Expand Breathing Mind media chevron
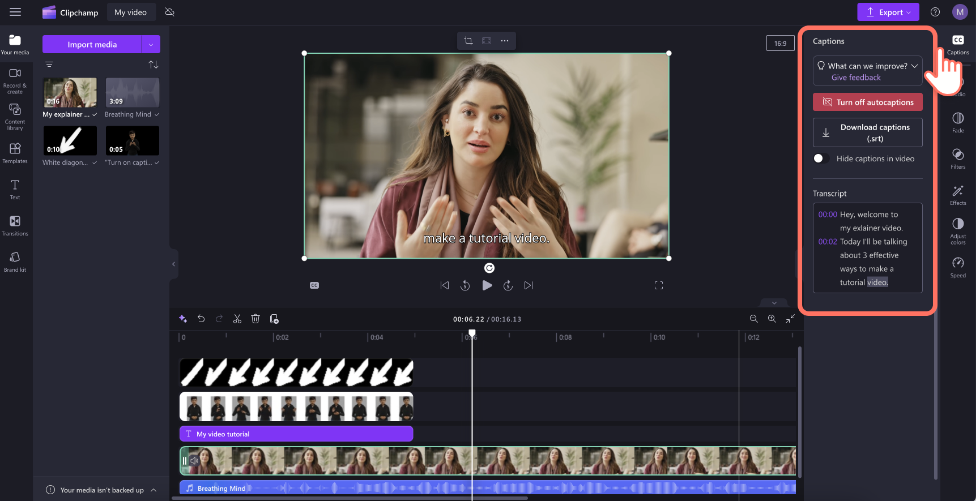The image size is (980, 501). (x=157, y=114)
